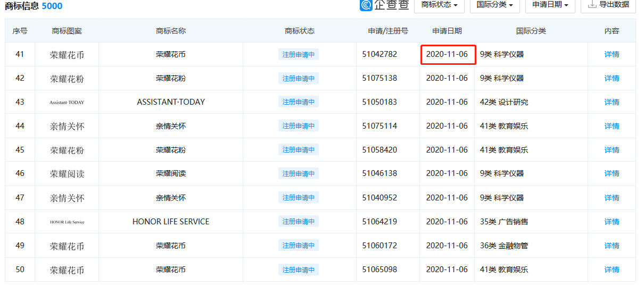Click the 荣耀花币 trademark image in row 41
This screenshot has height=286, width=644.
coord(67,55)
